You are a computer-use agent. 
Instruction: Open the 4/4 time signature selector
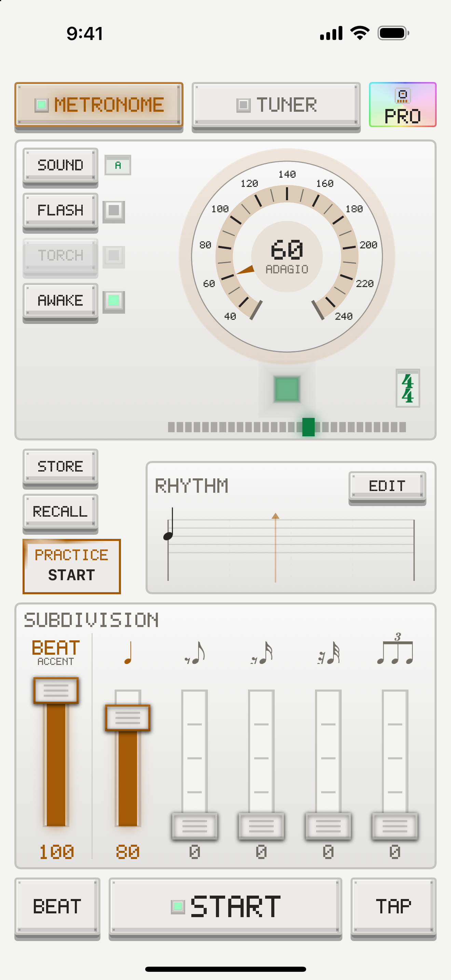pyautogui.click(x=408, y=388)
